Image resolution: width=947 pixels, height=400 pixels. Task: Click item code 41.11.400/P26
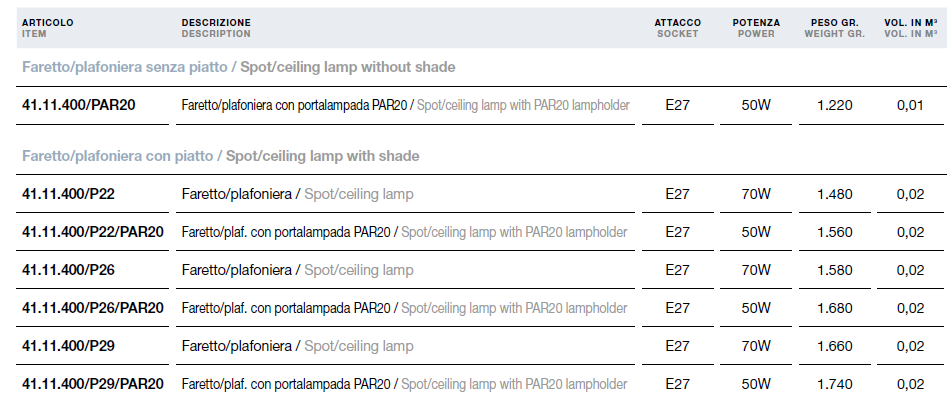coord(68,270)
